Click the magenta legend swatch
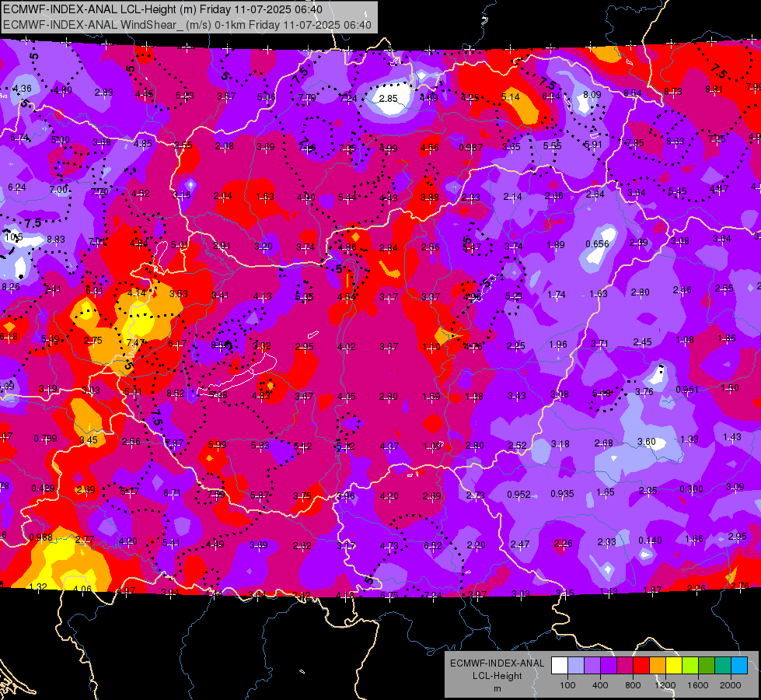 point(625,665)
